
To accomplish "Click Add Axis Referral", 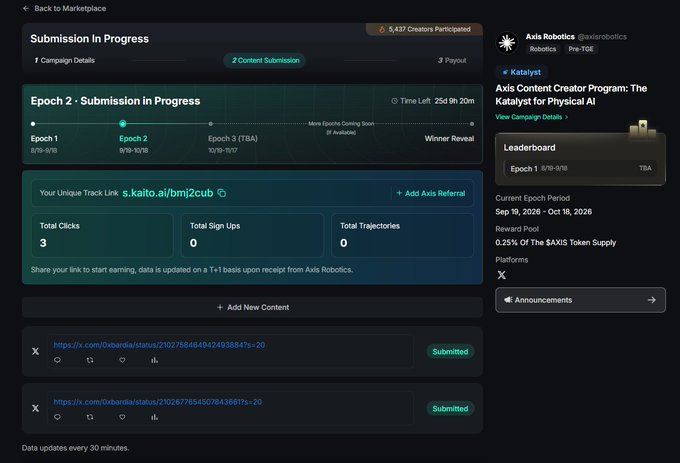I will coord(431,193).
